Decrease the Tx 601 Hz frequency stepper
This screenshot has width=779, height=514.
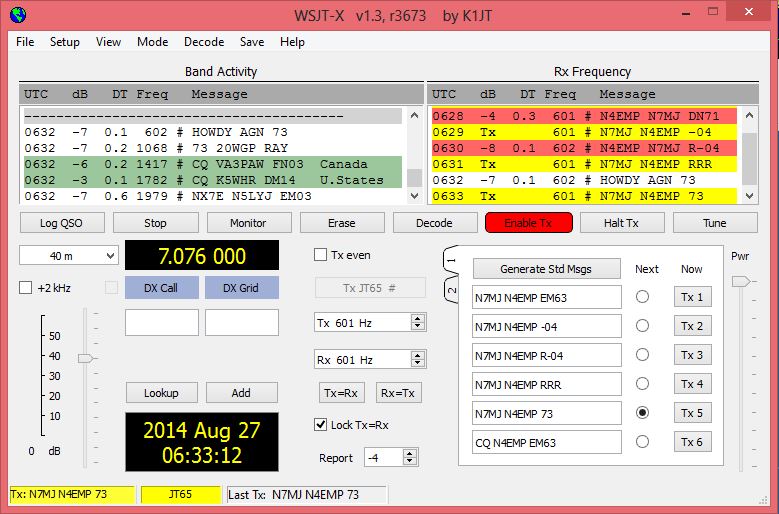pos(418,327)
